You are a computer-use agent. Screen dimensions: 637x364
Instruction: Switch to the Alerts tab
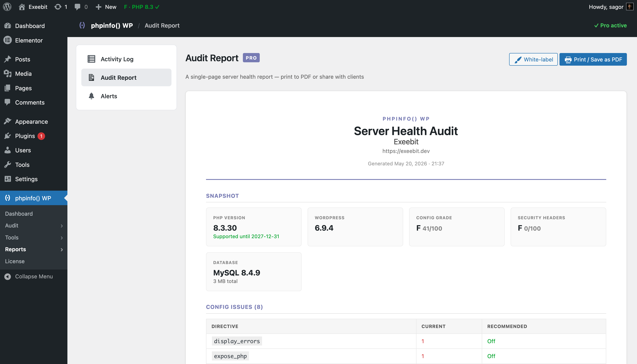(x=126, y=96)
